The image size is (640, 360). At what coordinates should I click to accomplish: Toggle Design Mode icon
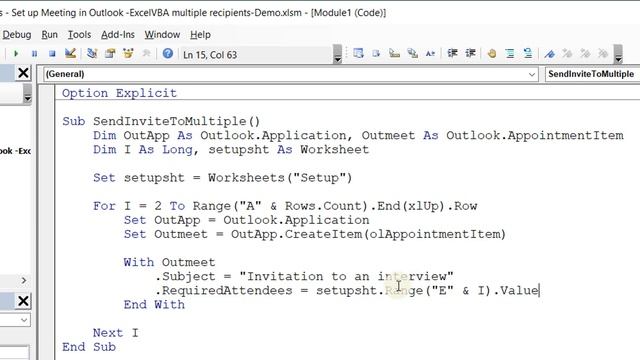[x=70, y=53]
